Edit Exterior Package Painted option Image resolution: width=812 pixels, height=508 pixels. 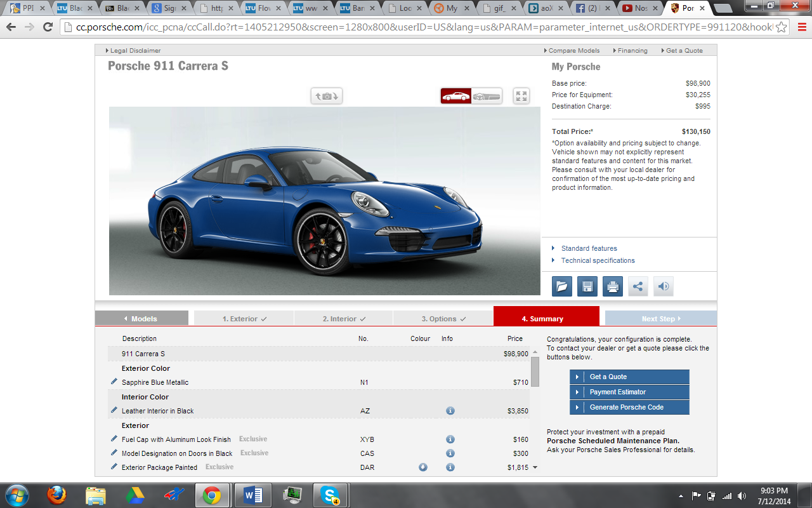click(x=114, y=467)
